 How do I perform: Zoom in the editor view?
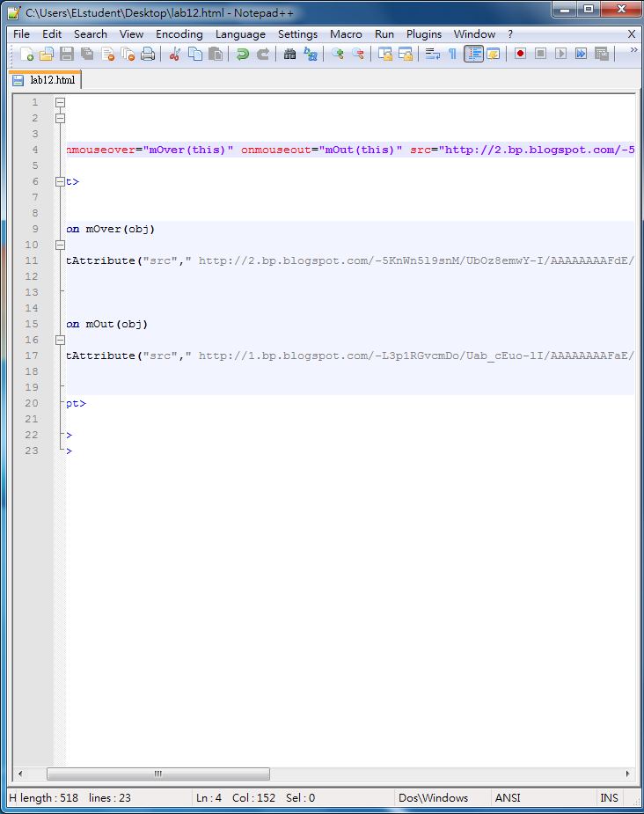pos(337,54)
